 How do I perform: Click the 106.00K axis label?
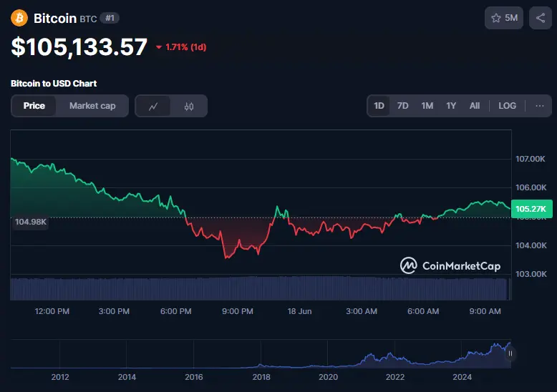click(x=531, y=187)
